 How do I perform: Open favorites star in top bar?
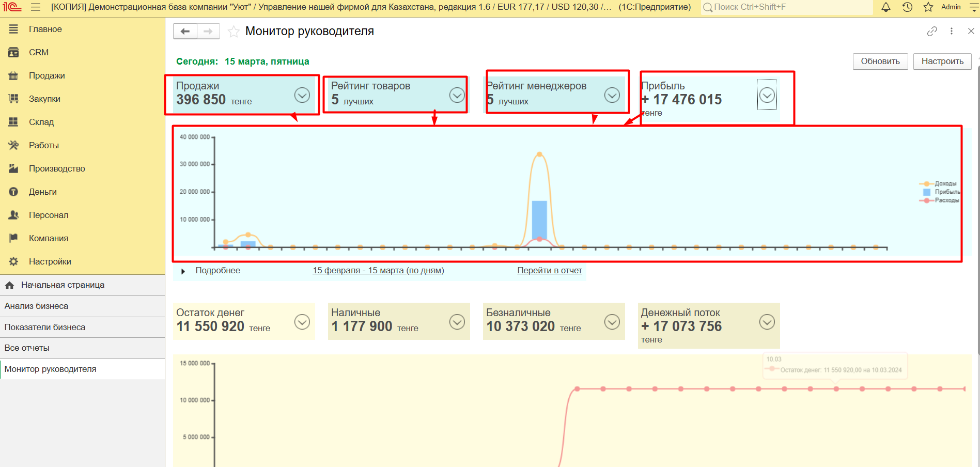(928, 7)
